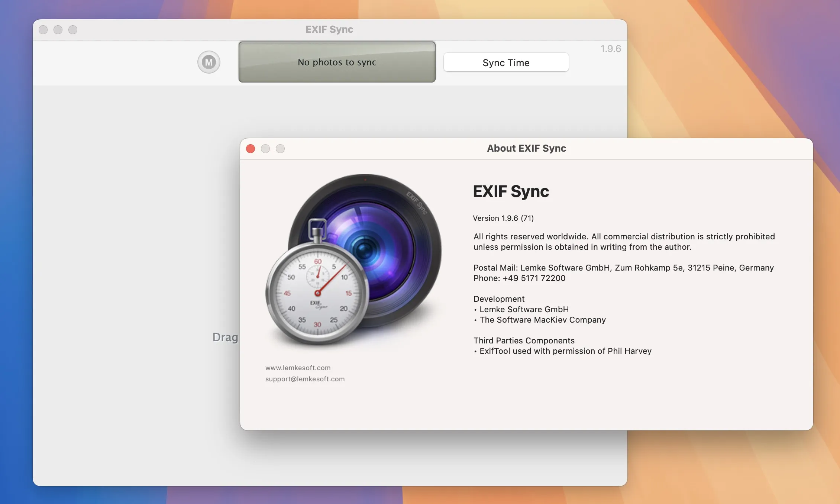This screenshot has width=840, height=504.
Task: Open the www.lemkesoft.com link
Action: [x=298, y=368]
